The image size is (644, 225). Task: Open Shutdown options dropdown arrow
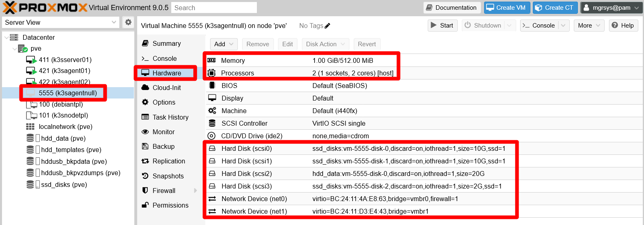pyautogui.click(x=510, y=26)
